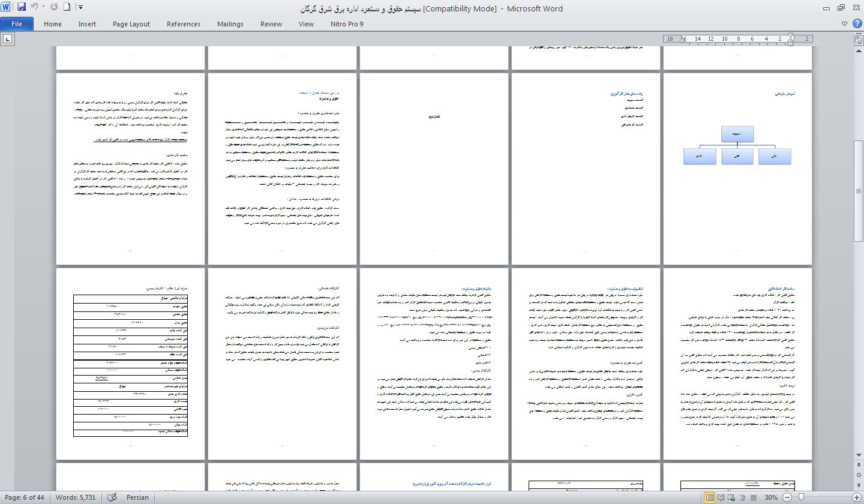864x504 pixels.
Task: Switch to Full Screen Reading view
Action: coord(721,497)
